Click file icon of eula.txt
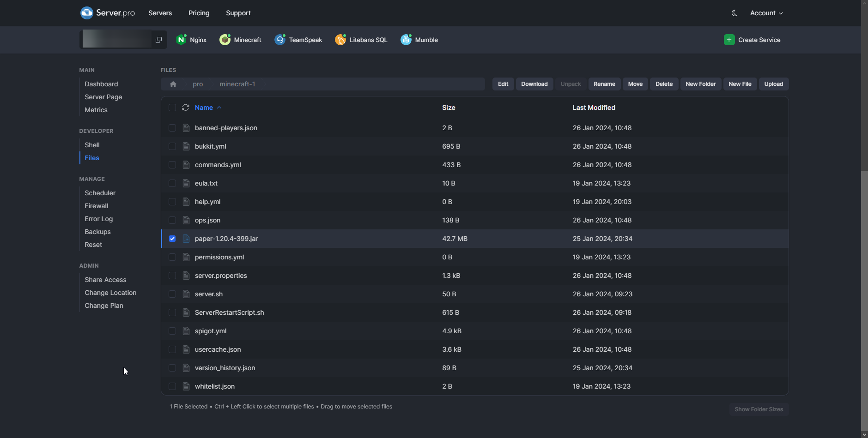Screen dimensions: 868x438 click(x=186, y=183)
